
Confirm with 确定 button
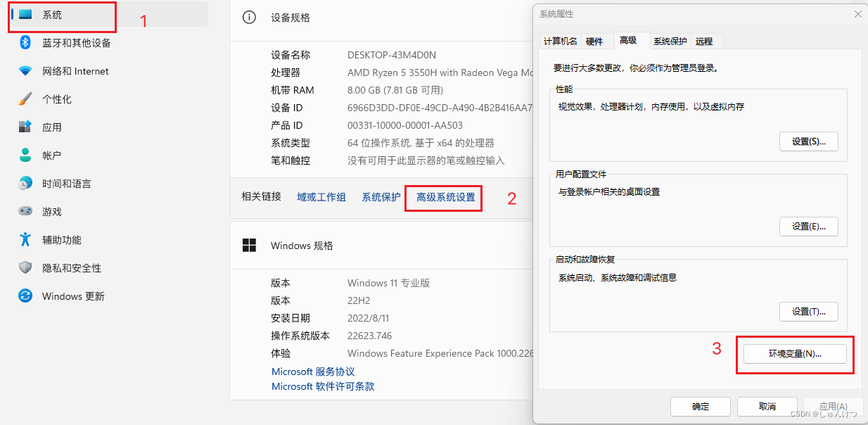pos(701,407)
